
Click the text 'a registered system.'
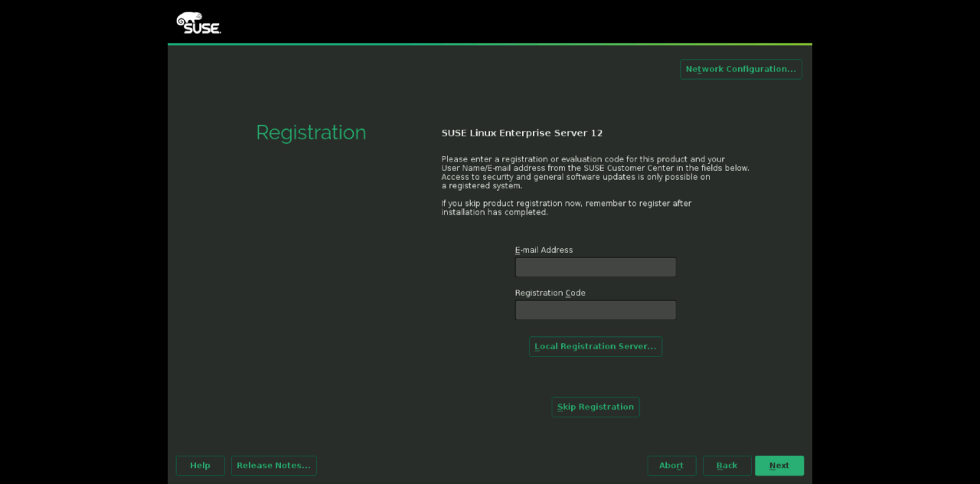pyautogui.click(x=482, y=186)
